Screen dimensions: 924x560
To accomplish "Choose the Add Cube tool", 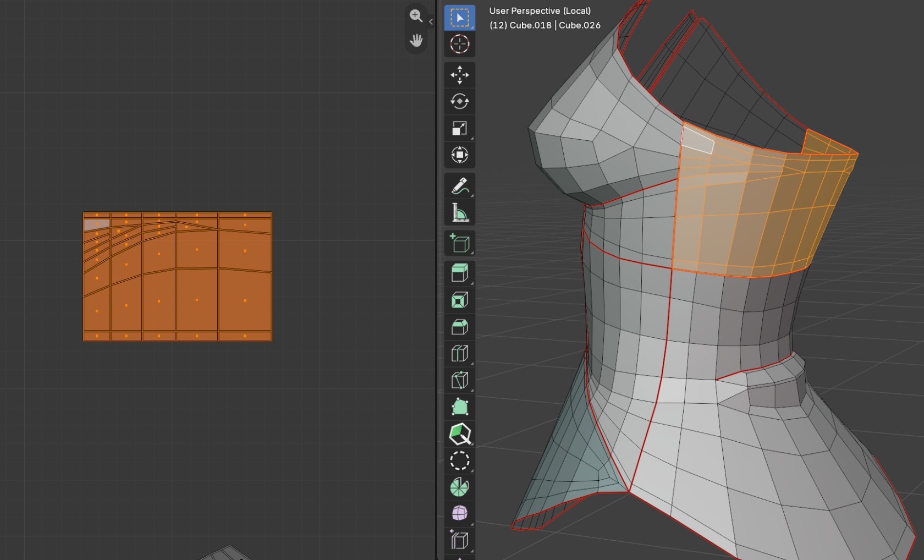I will 460,243.
